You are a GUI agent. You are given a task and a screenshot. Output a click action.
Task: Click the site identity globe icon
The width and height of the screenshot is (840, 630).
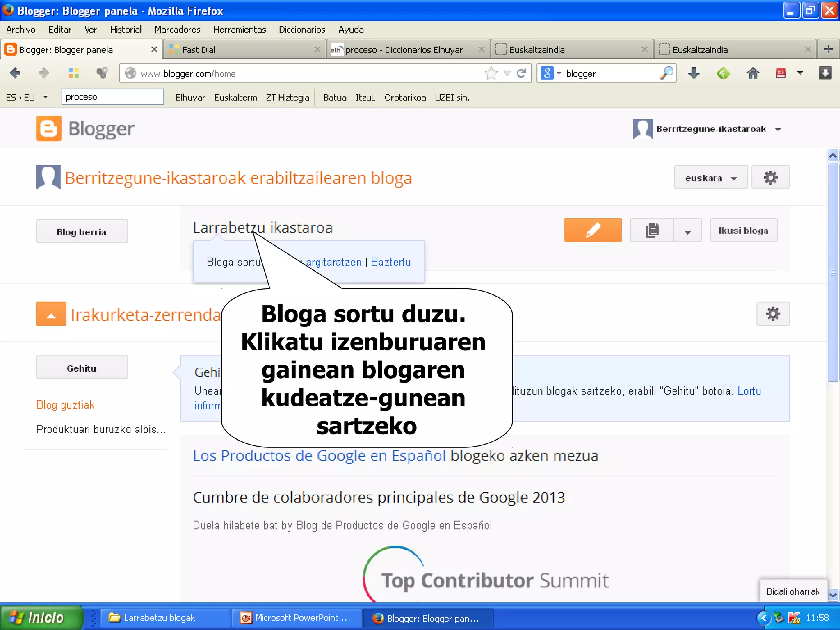130,73
